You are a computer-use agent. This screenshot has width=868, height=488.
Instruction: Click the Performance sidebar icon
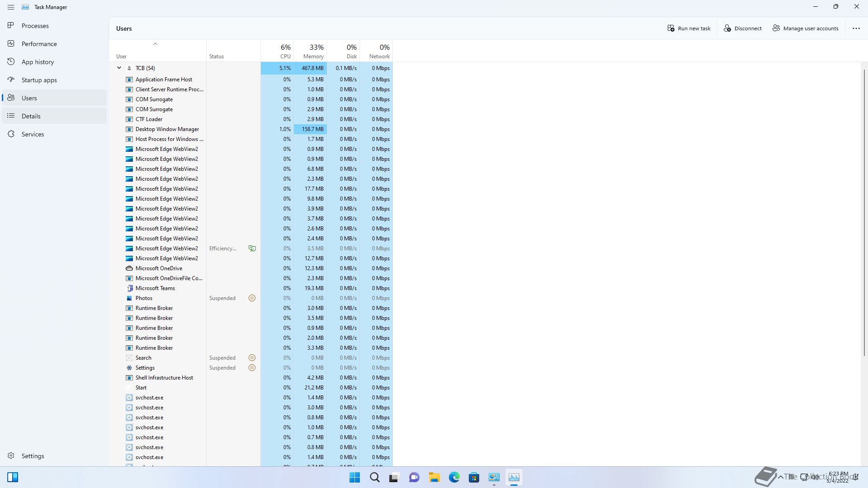[11, 44]
